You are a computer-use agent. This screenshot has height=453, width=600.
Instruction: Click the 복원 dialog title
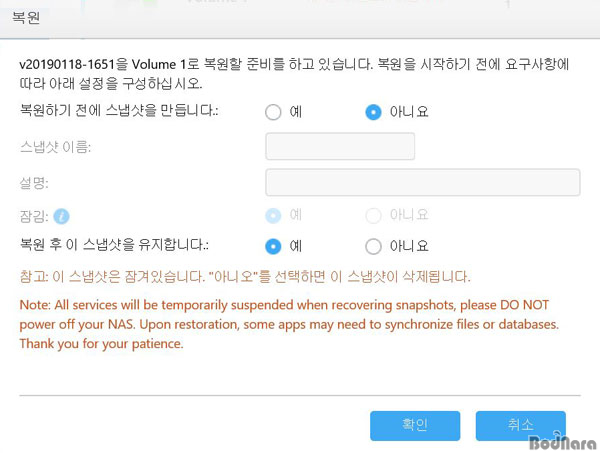click(26, 18)
